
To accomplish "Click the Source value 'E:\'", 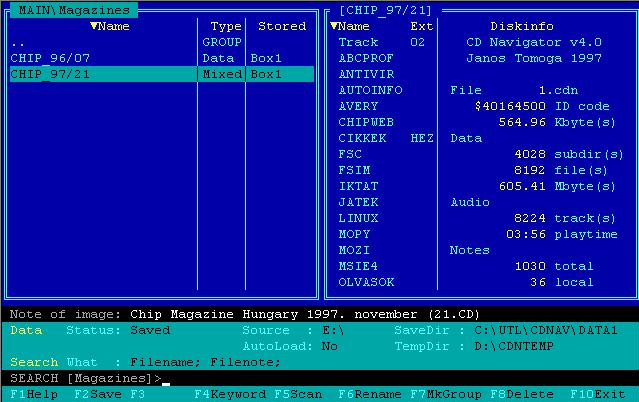I will [x=333, y=330].
